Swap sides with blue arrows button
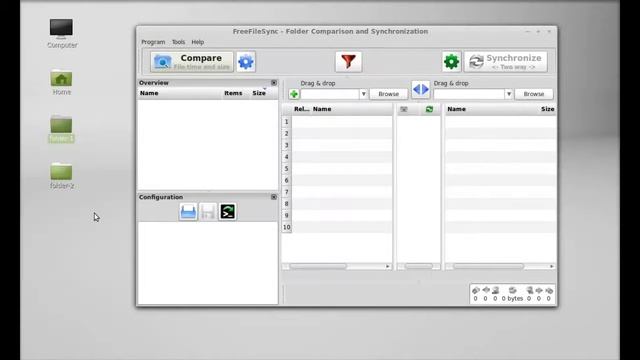640x360 pixels. coord(420,89)
